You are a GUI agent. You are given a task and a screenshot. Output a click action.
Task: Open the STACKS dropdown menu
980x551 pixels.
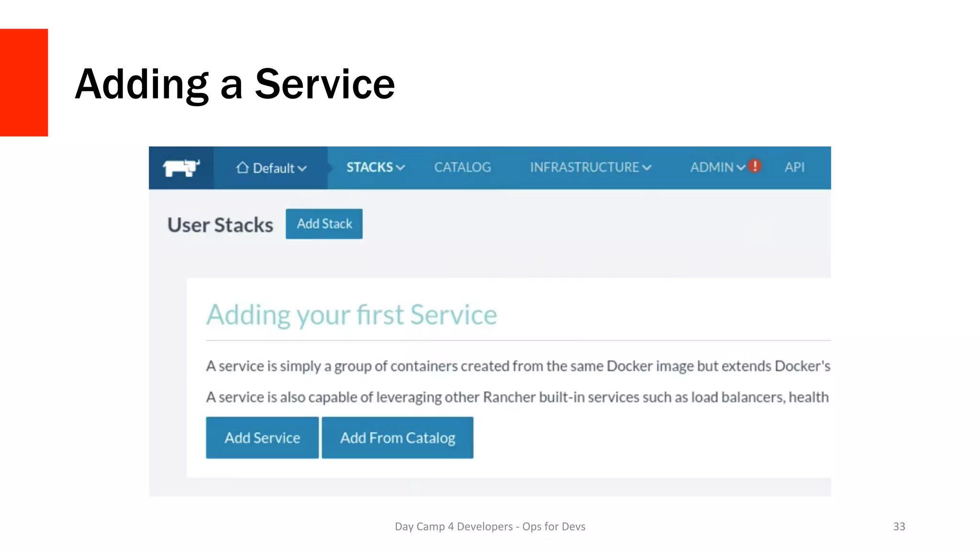(401, 167)
